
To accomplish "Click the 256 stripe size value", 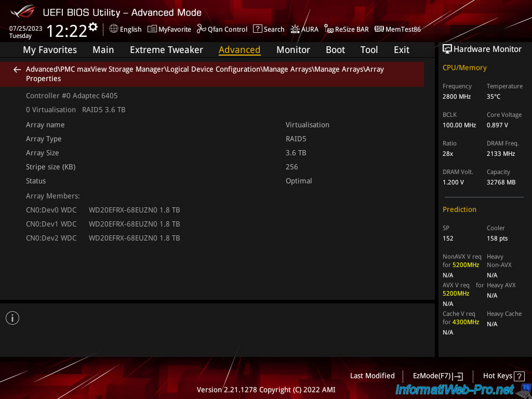I will coord(292,167).
